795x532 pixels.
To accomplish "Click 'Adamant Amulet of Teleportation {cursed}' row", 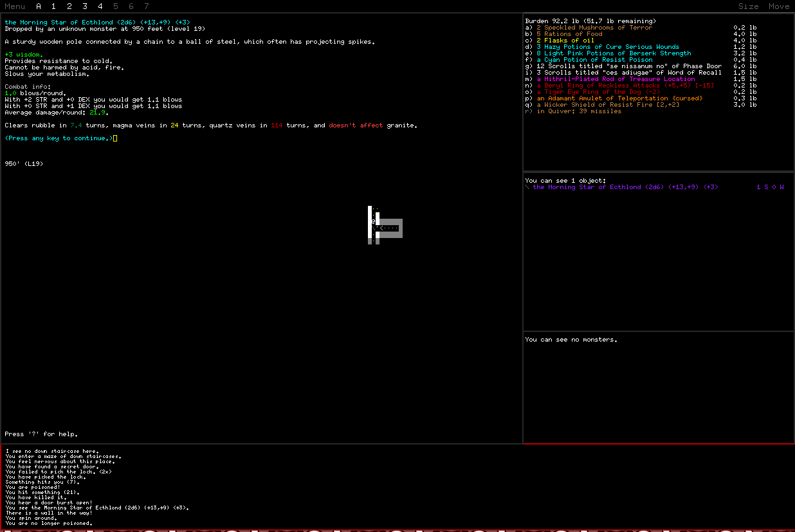I will coord(641,98).
